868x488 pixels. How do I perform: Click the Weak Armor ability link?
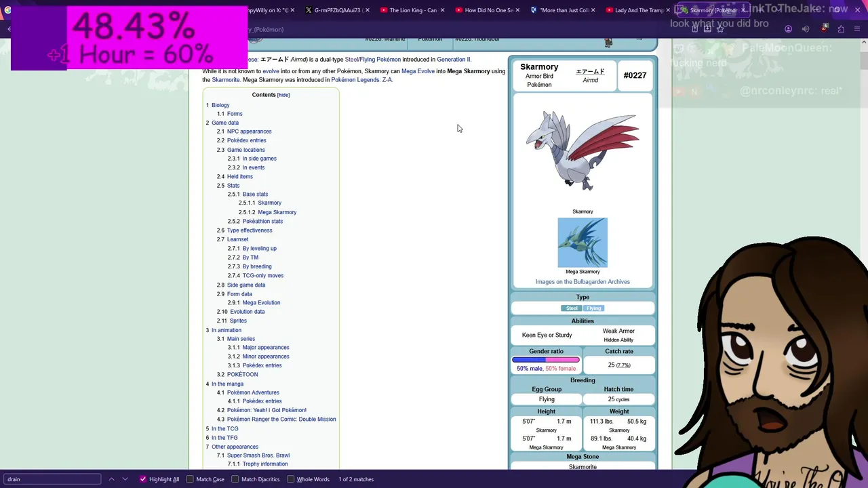(618, 331)
